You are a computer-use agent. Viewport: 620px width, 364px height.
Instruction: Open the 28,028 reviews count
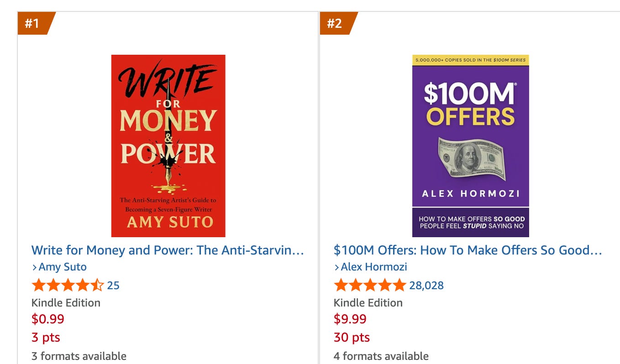pyautogui.click(x=426, y=286)
